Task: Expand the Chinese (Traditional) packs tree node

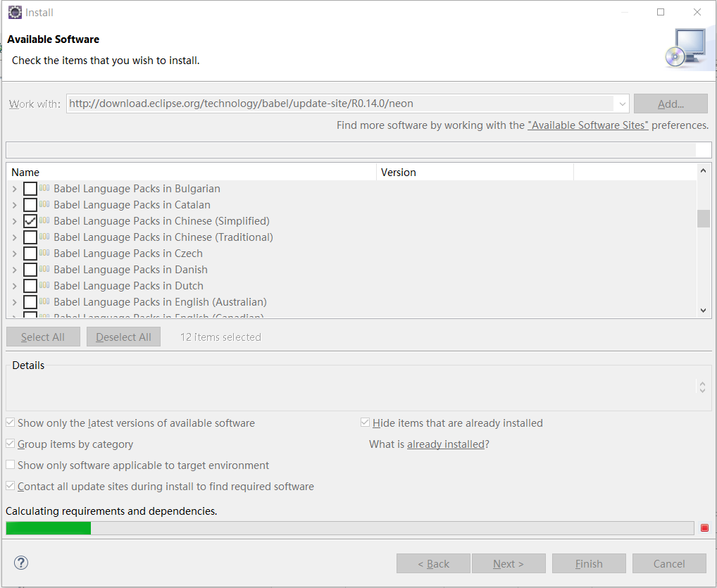Action: tap(15, 237)
